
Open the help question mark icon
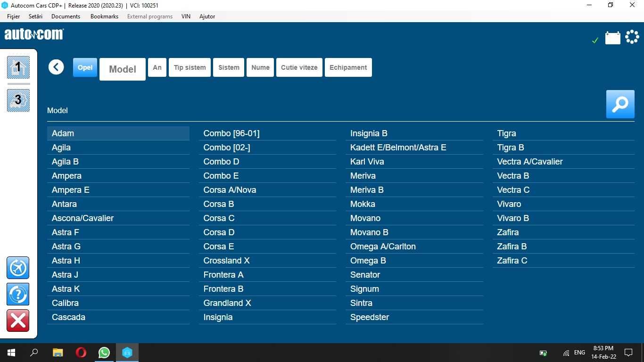click(x=18, y=294)
